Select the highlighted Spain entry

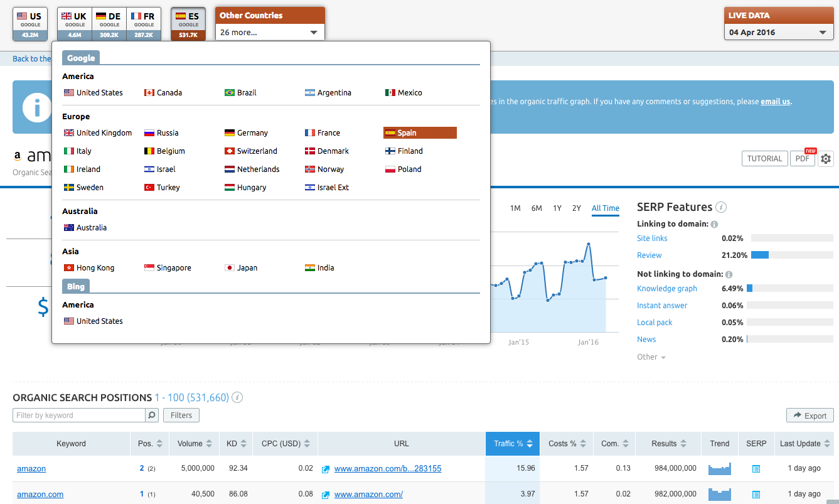tap(420, 132)
